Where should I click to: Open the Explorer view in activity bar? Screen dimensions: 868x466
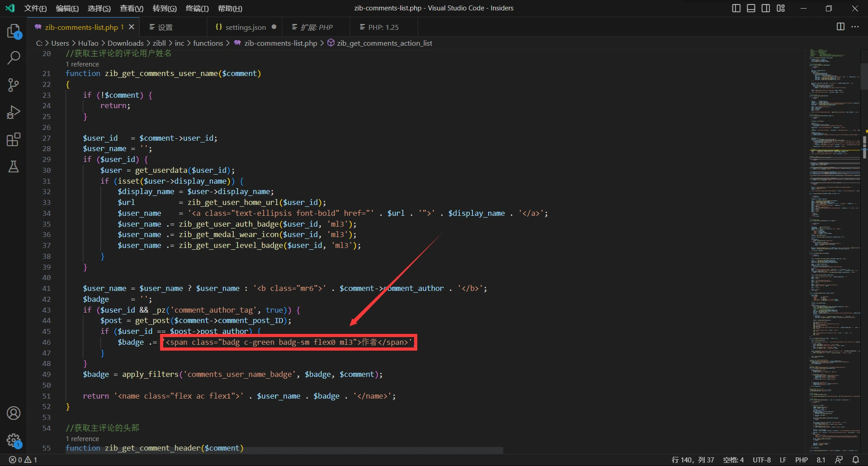(14, 31)
